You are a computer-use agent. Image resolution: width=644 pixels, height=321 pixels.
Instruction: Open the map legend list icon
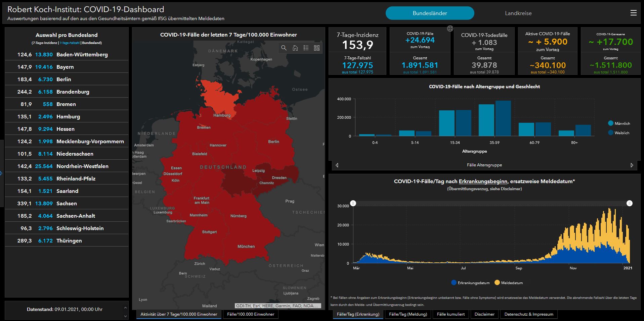click(306, 48)
